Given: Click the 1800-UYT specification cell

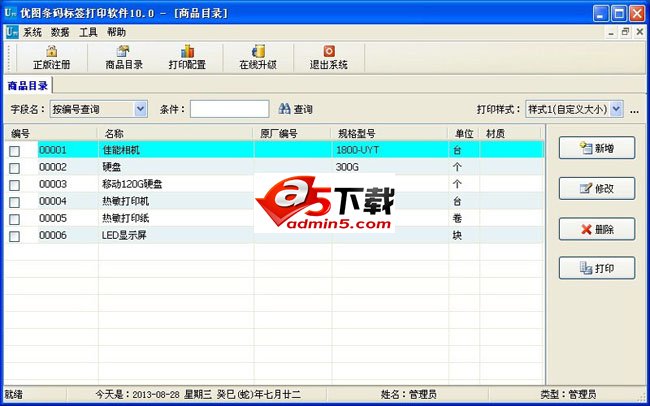Looking at the screenshot, I should pyautogui.click(x=390, y=150).
